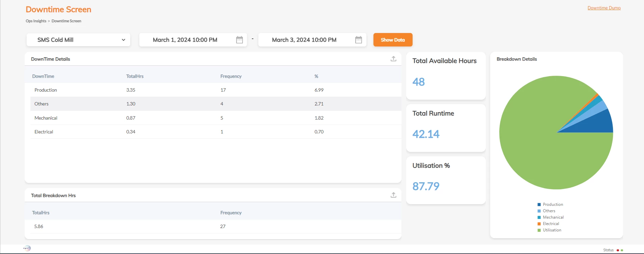This screenshot has width=644, height=254.
Task: Sort by Frequency header in DownTime Details
Action: (x=231, y=76)
